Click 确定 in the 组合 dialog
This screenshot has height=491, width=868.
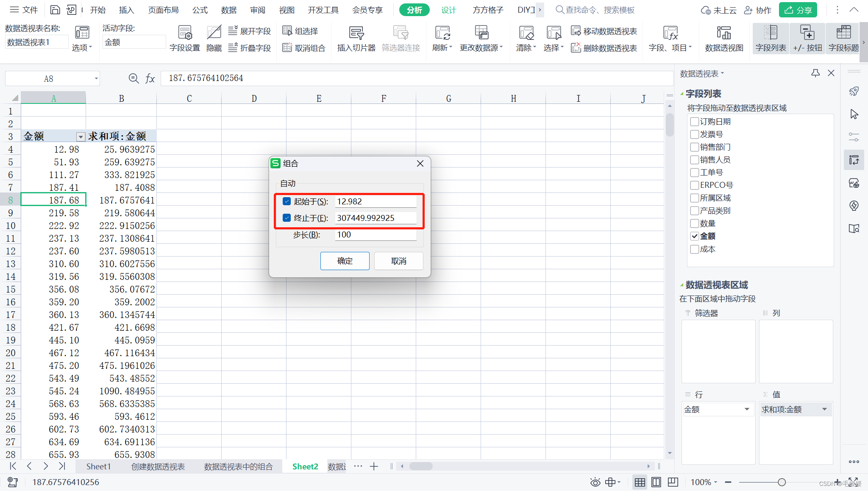click(345, 261)
